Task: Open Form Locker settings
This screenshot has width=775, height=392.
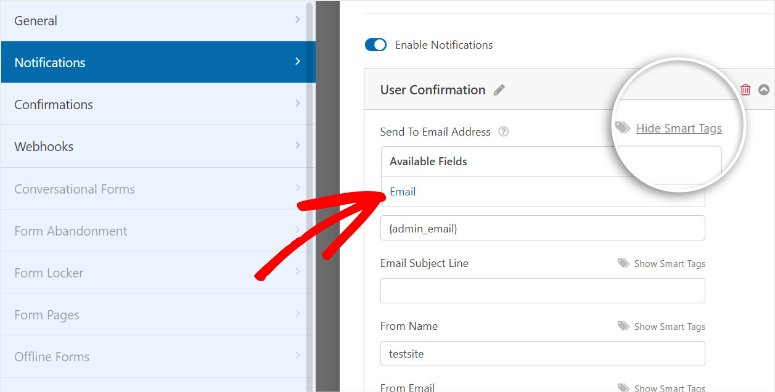Action: coord(158,273)
